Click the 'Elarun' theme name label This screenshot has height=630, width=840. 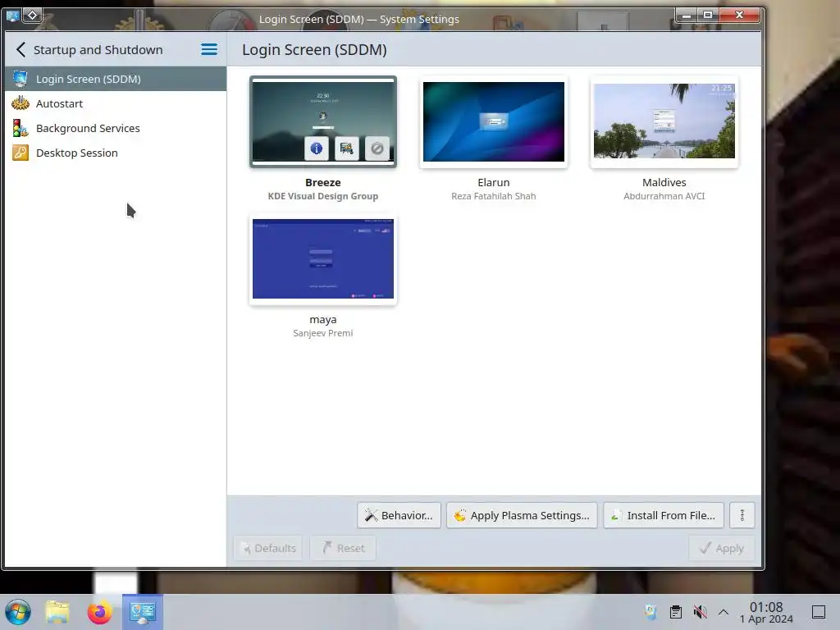pos(493,183)
